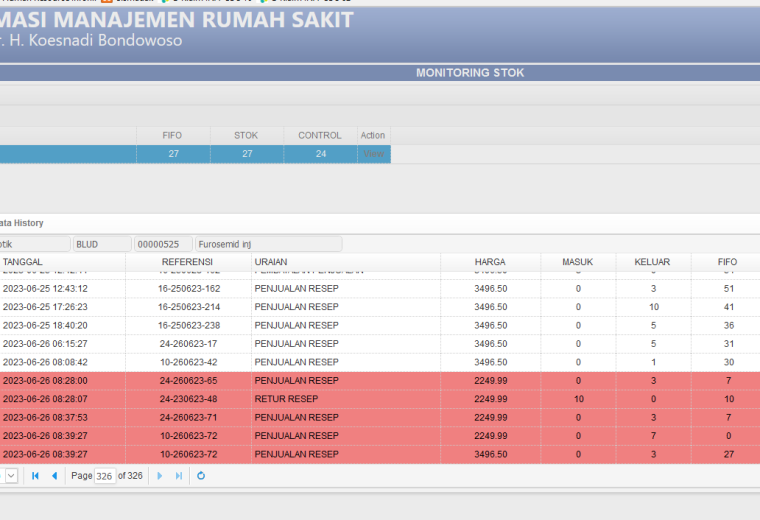
Task: Go to first page of history
Action: (35, 476)
